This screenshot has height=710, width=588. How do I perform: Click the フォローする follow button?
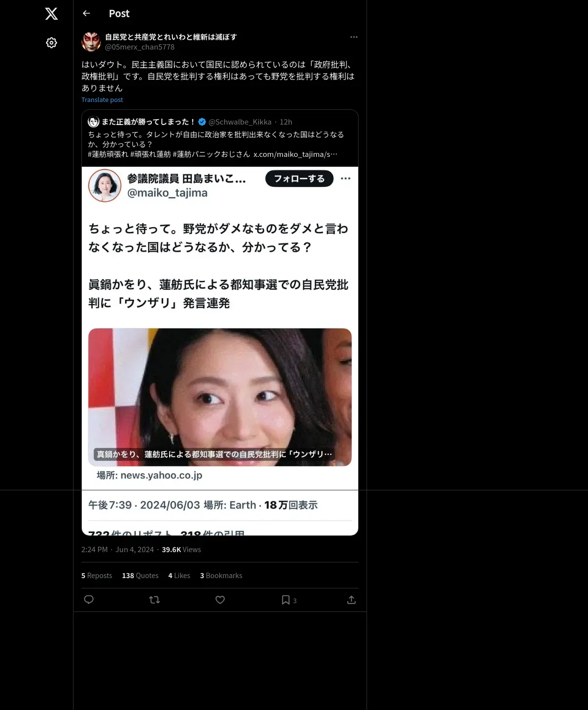299,178
